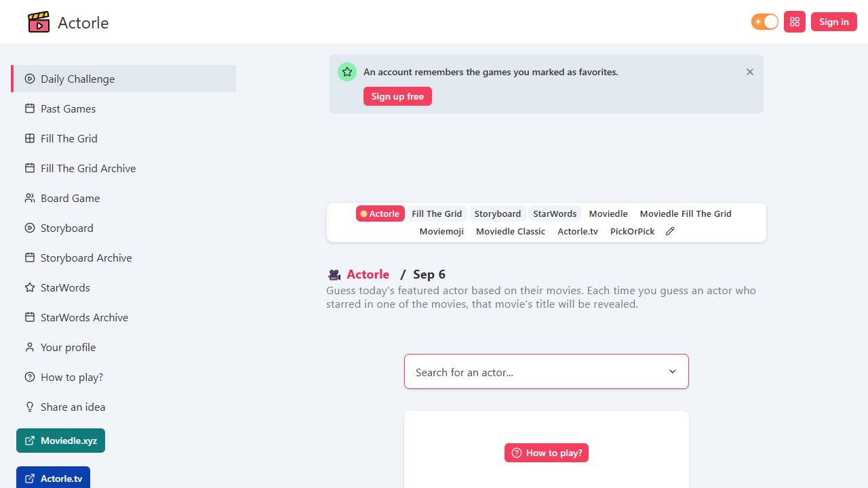
Task: Select StarWords in the sidebar
Action: pos(123,287)
